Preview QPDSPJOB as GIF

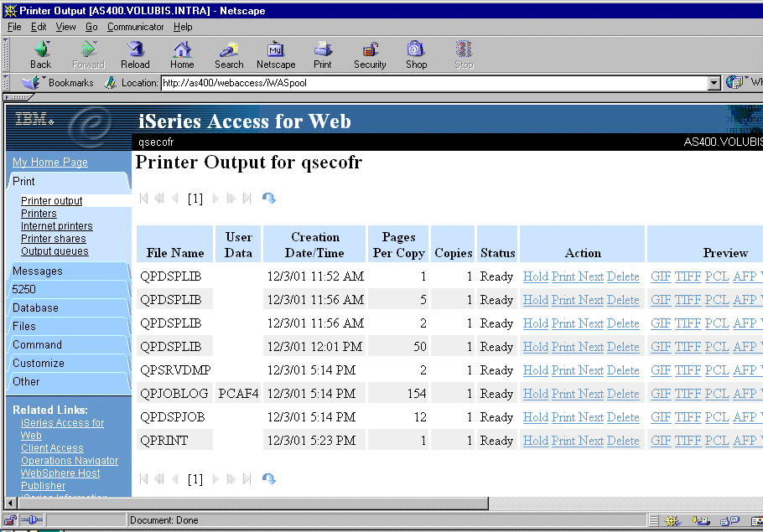[x=661, y=417]
